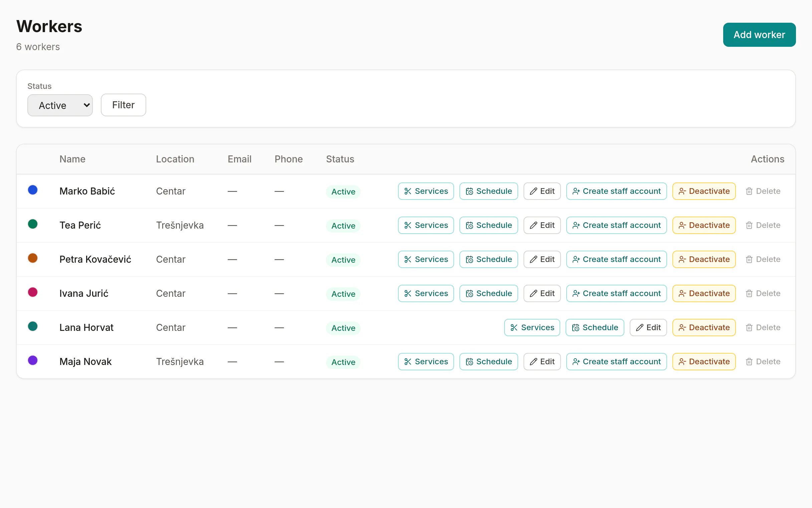
Task: Create staff account for Petra Kovačević
Action: (x=616, y=259)
